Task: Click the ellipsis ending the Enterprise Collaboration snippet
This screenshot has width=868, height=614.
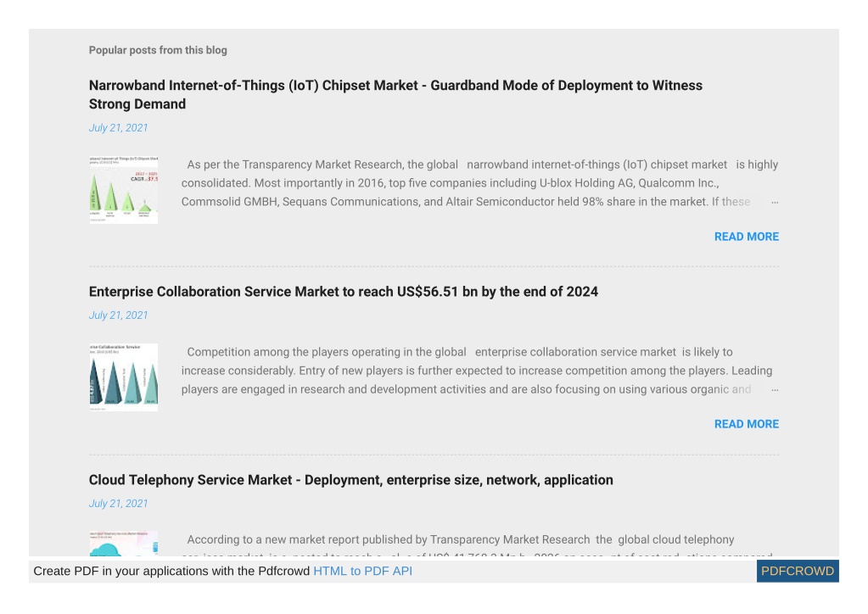Action: pyautogui.click(x=775, y=389)
